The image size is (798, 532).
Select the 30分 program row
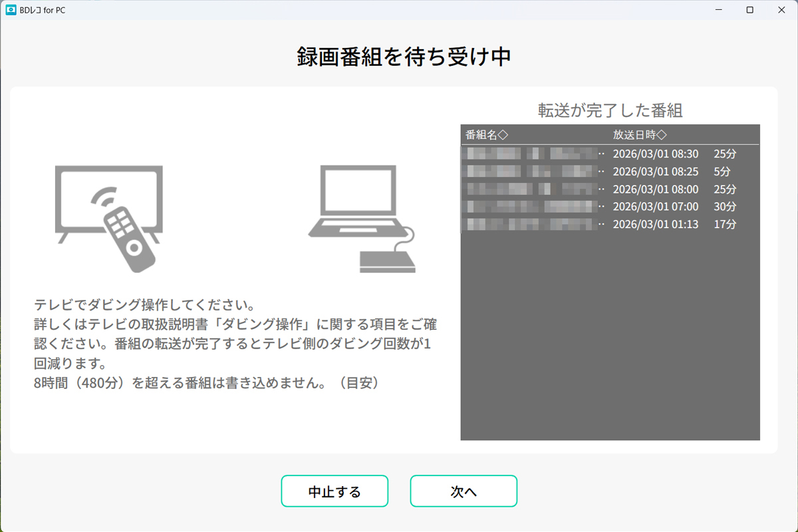pyautogui.click(x=610, y=206)
